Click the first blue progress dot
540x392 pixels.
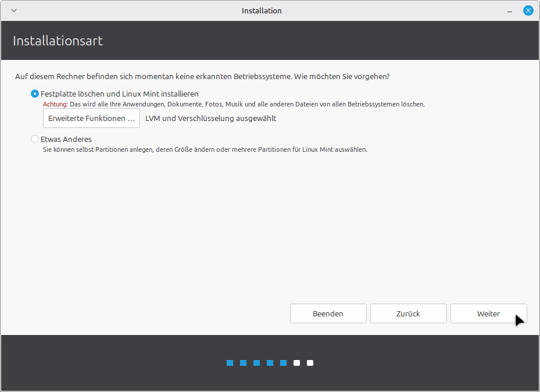(230, 363)
